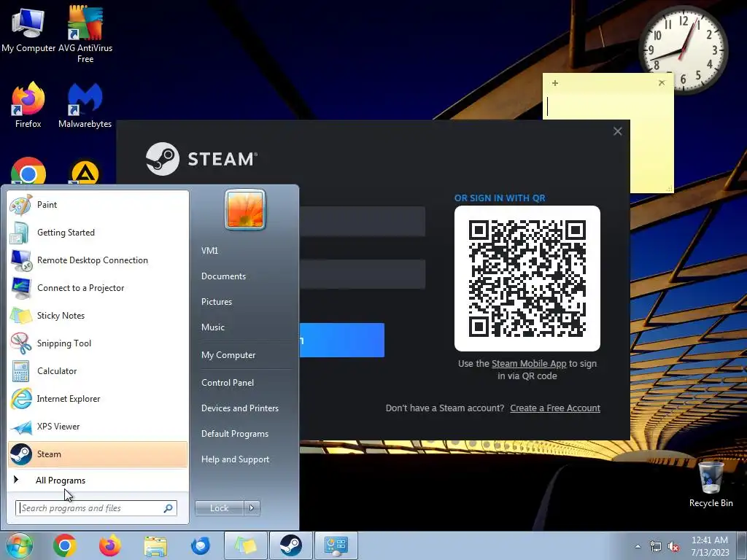Open the Steam Mobile App link
The image size is (747, 560).
tap(529, 364)
